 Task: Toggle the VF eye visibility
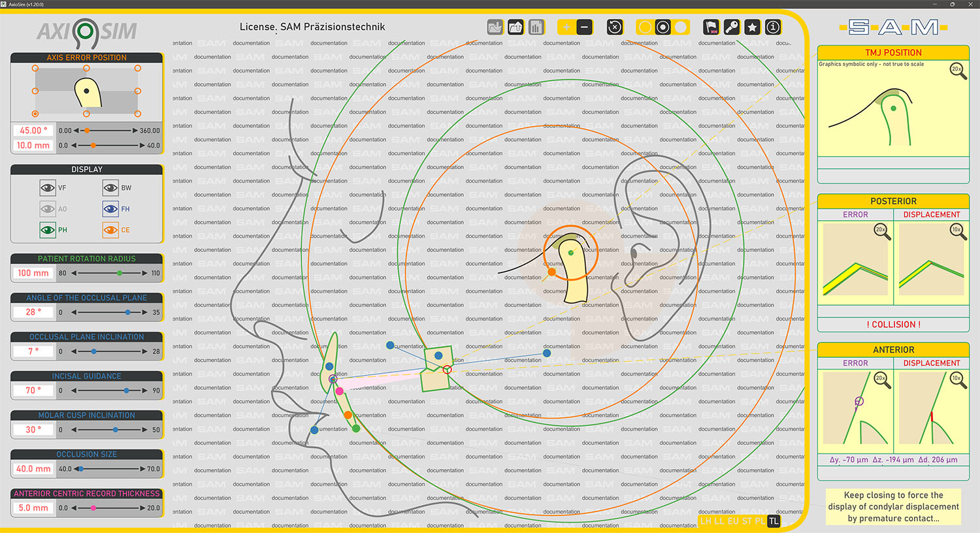[x=48, y=188]
